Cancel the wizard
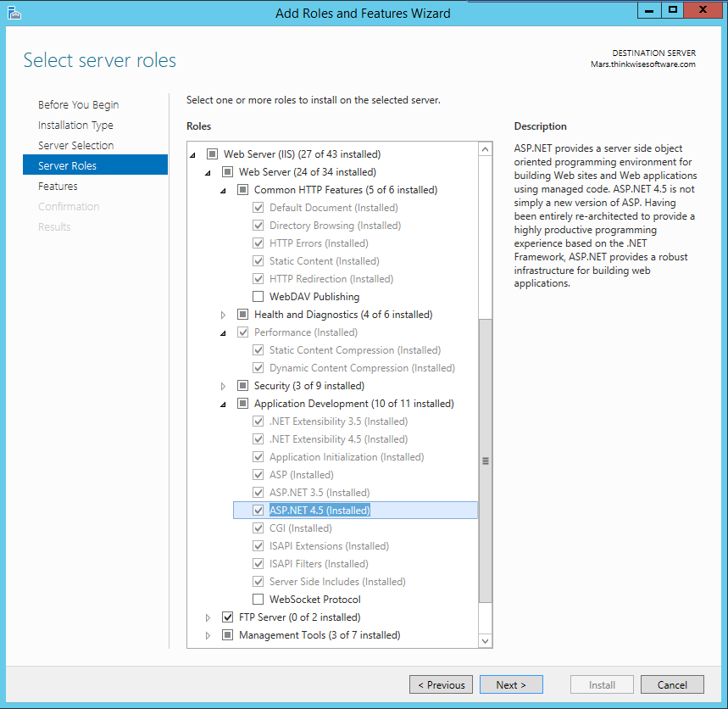The width and height of the screenshot is (728, 709). (x=672, y=684)
